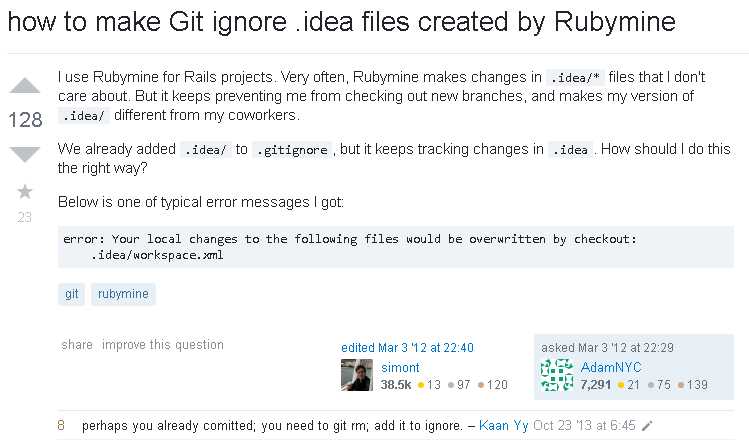This screenshot has width=749, height=445.
Task: Open the simont username link
Action: pyautogui.click(x=400, y=367)
